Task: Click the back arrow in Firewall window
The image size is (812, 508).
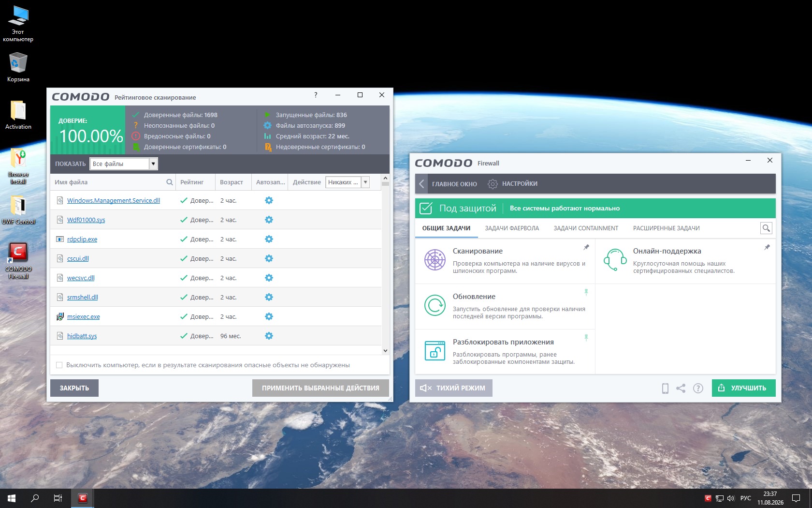Action: coord(421,184)
